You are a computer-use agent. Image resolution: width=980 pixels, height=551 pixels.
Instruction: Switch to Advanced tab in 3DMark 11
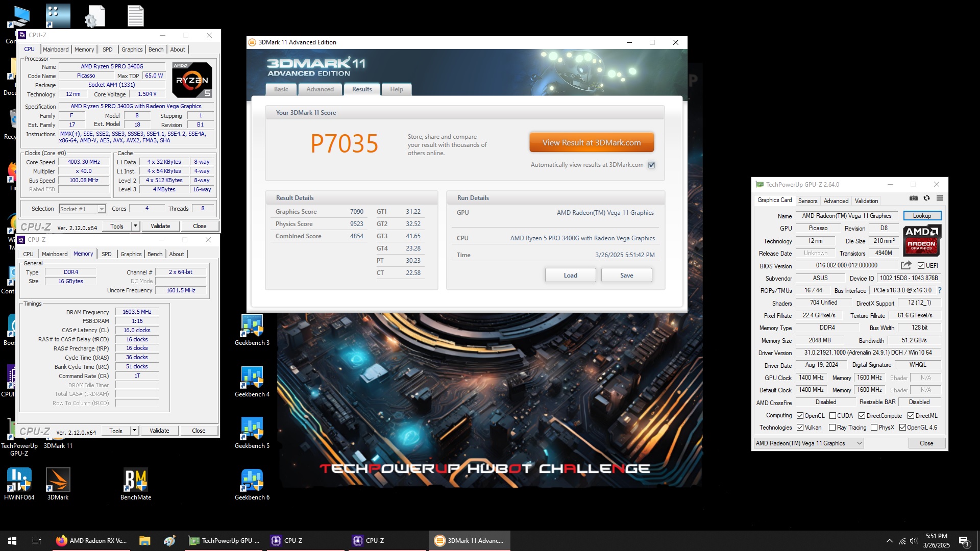(x=320, y=89)
